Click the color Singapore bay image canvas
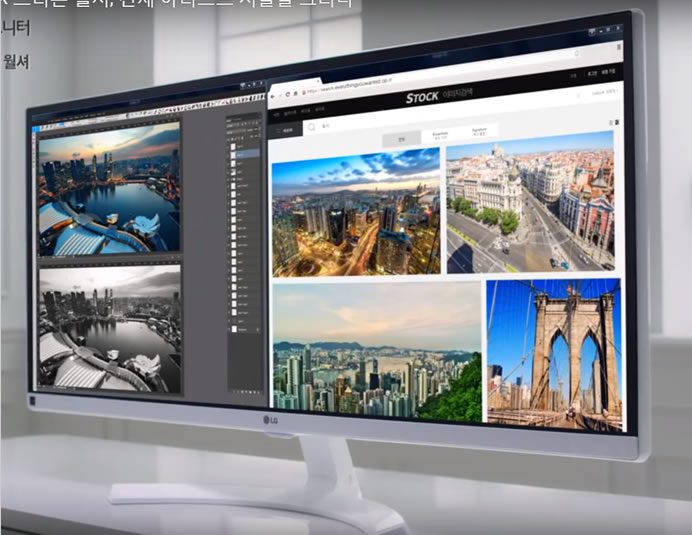 (109, 189)
